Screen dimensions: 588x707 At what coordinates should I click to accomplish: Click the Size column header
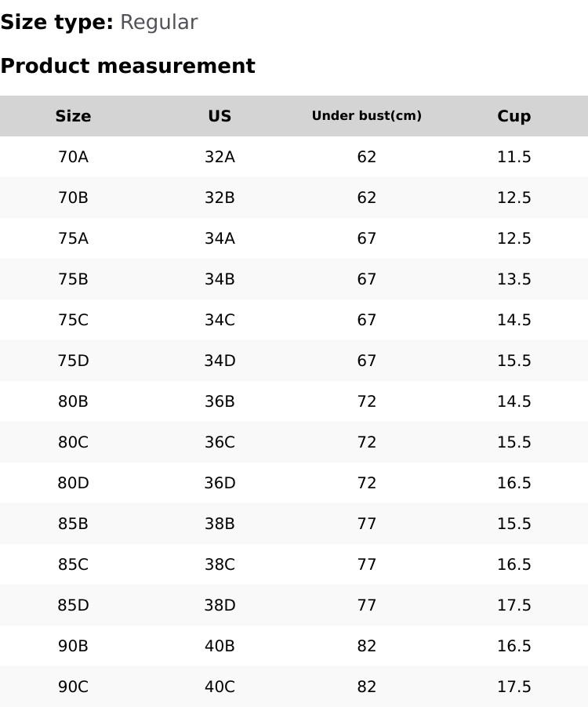[x=73, y=116]
